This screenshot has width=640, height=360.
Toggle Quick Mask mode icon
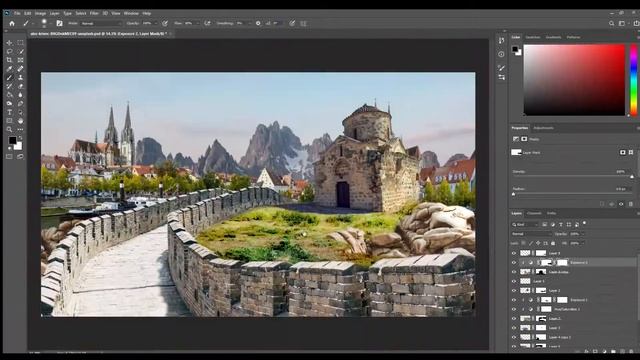tap(9, 156)
